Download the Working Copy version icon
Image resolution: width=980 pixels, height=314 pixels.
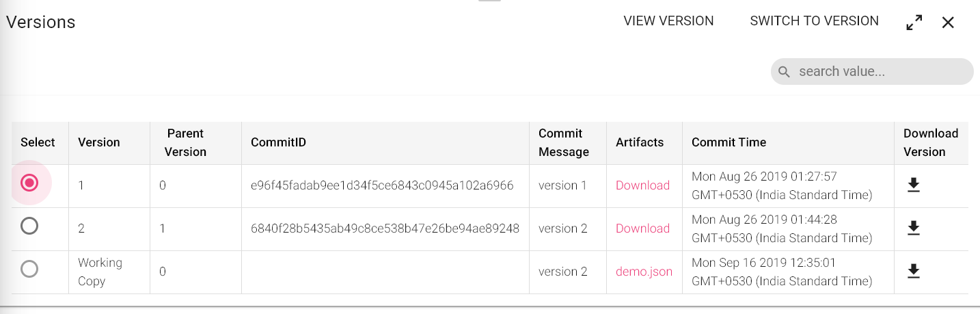point(913,272)
